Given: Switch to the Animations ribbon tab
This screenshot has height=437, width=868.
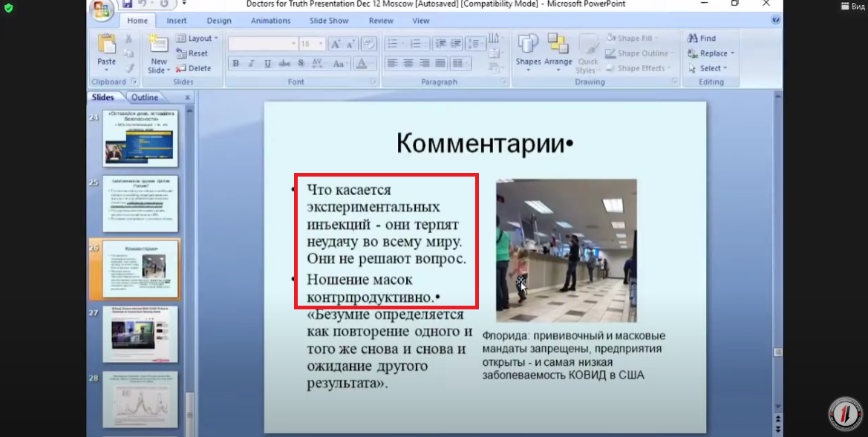Looking at the screenshot, I should [x=271, y=21].
